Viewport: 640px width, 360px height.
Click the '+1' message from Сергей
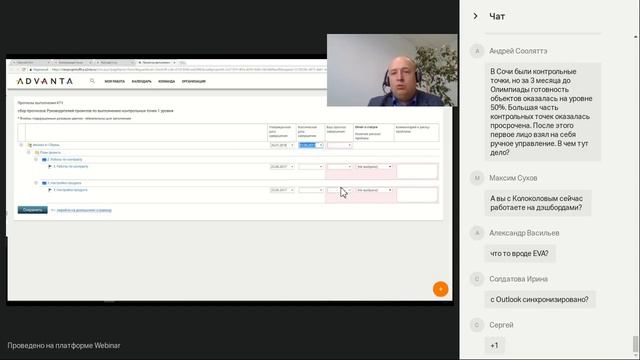click(494, 345)
